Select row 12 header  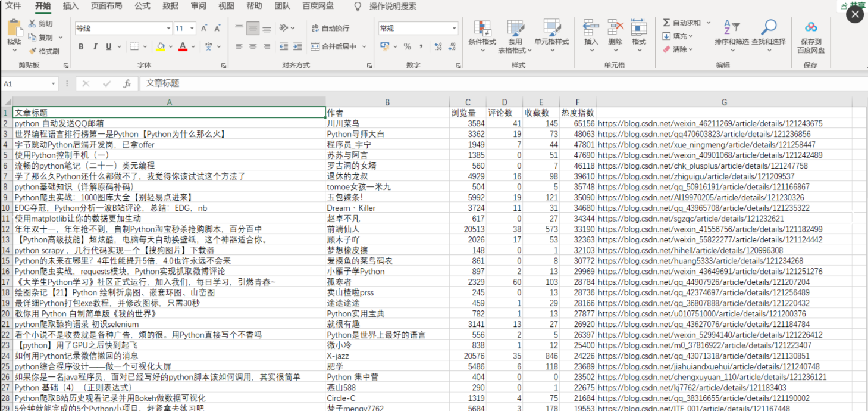[x=5, y=229]
